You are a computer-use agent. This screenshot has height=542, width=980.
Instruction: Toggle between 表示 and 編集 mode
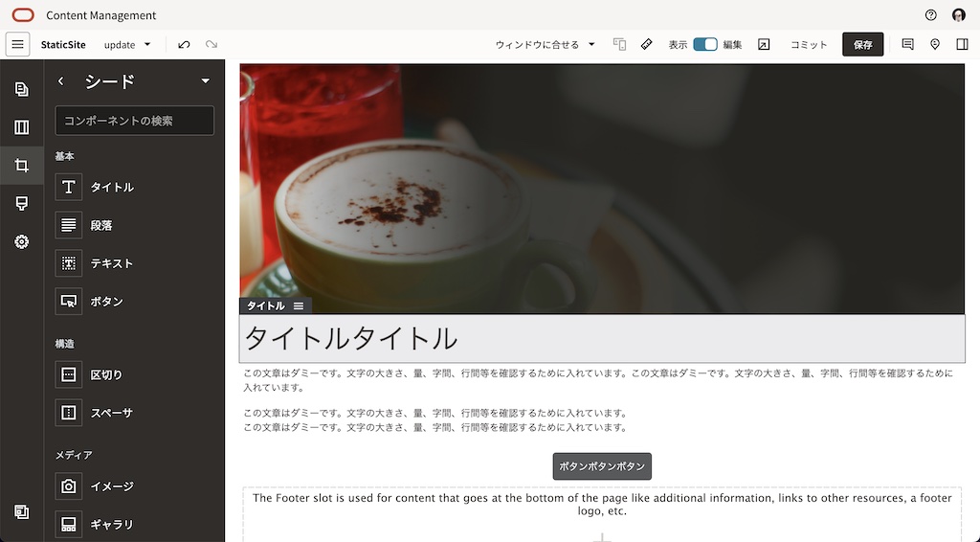[705, 45]
